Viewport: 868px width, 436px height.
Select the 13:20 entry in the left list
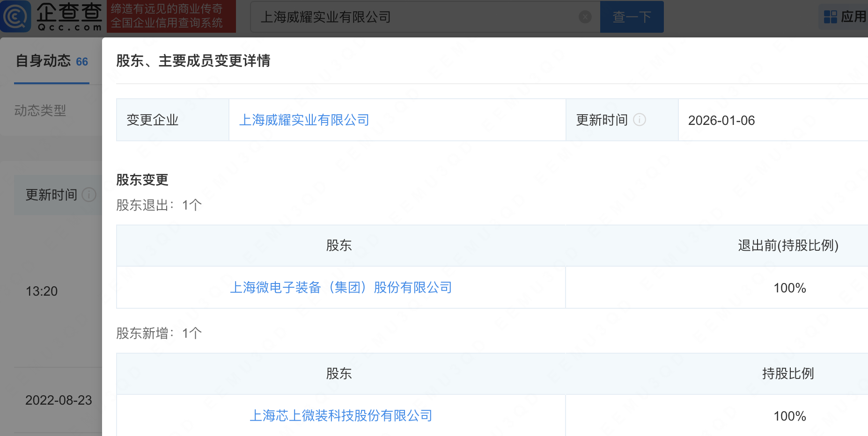coord(42,291)
